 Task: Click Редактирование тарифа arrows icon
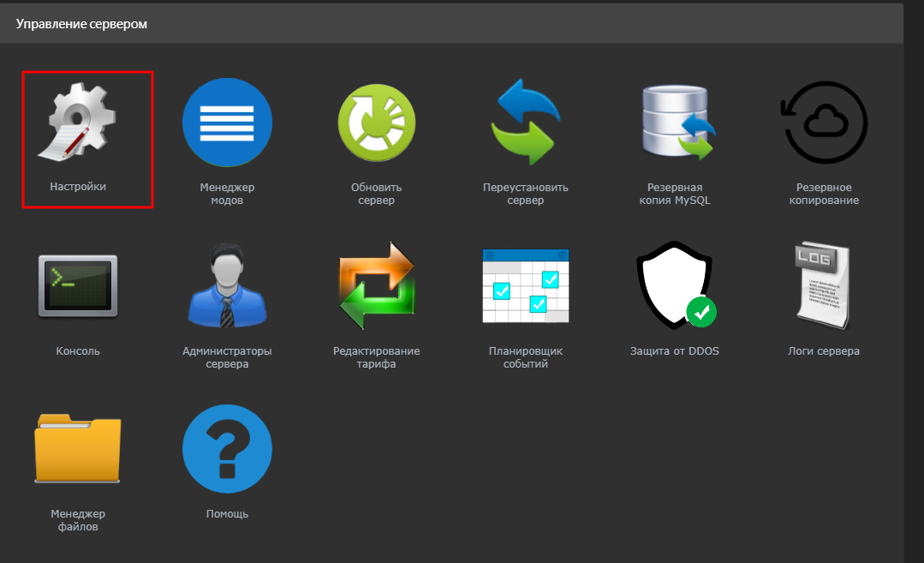(377, 286)
